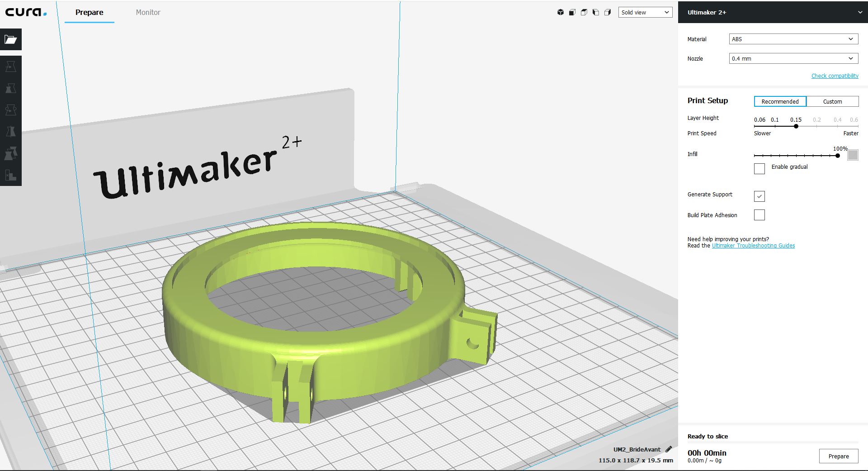
Task: Open a file with the folder icon
Action: (x=11, y=39)
